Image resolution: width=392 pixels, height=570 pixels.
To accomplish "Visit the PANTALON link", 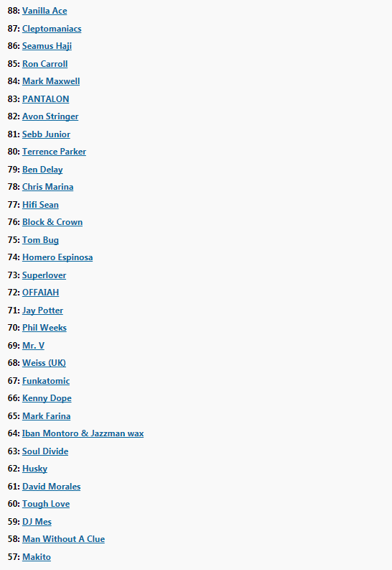I will click(46, 99).
